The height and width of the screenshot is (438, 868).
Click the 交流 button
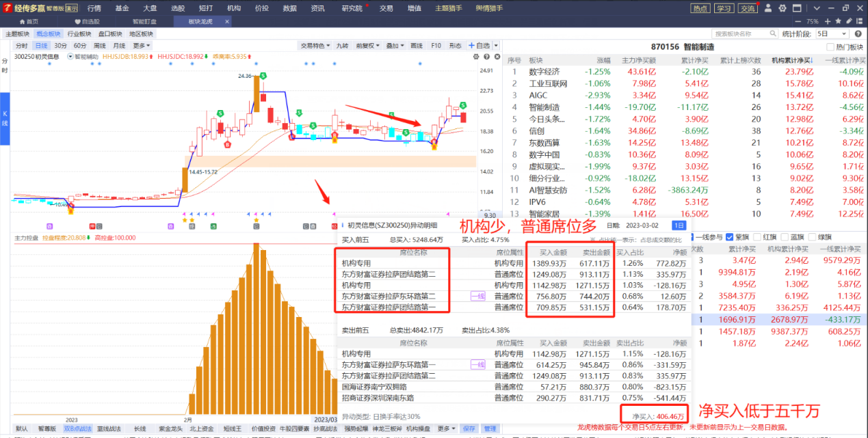coord(748,8)
